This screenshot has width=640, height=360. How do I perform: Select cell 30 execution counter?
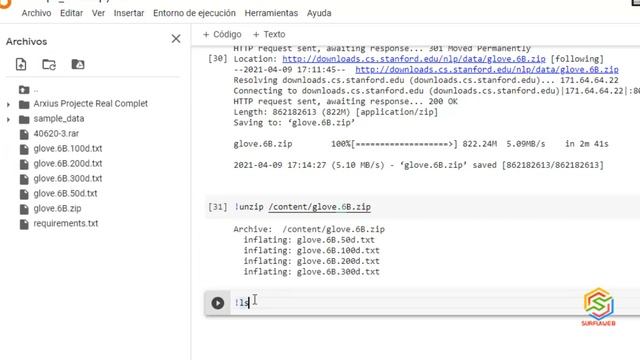218,59
